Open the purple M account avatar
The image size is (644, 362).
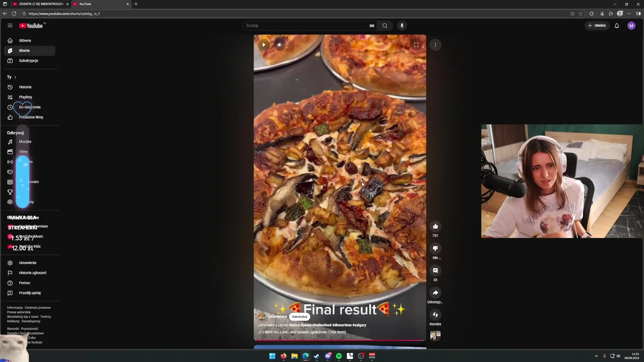[631, 26]
